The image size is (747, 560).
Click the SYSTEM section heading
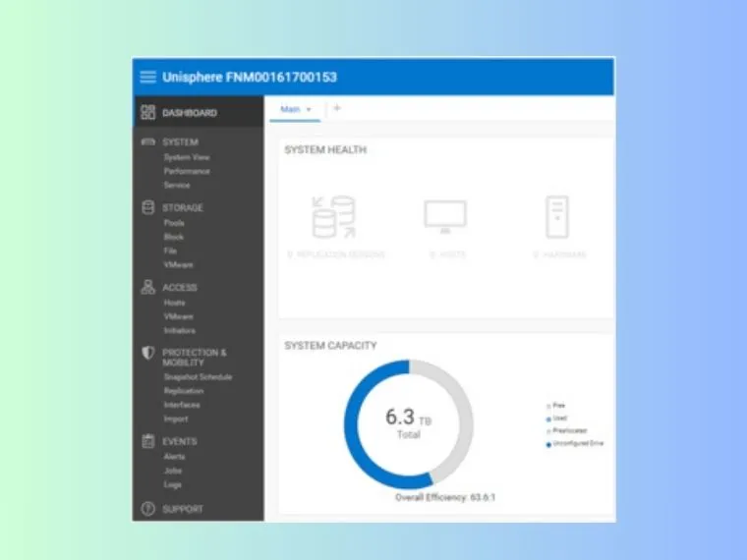[x=180, y=141]
